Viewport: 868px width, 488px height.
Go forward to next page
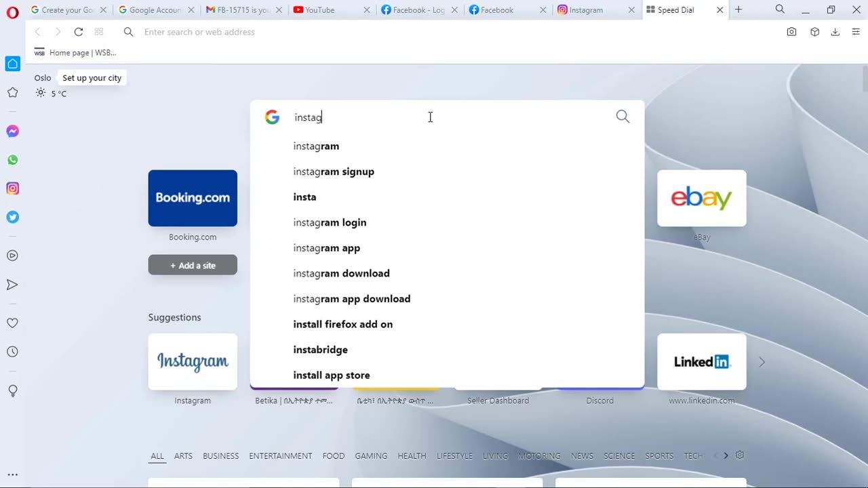(x=58, y=32)
